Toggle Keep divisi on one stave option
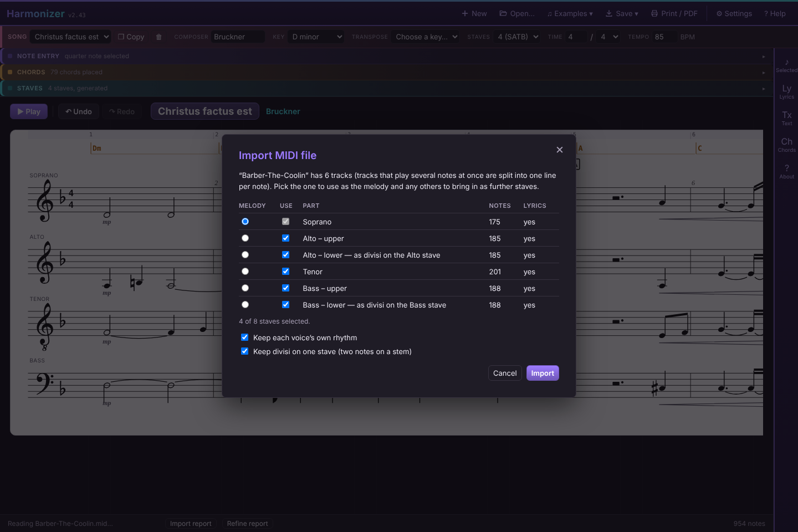 [x=244, y=351]
